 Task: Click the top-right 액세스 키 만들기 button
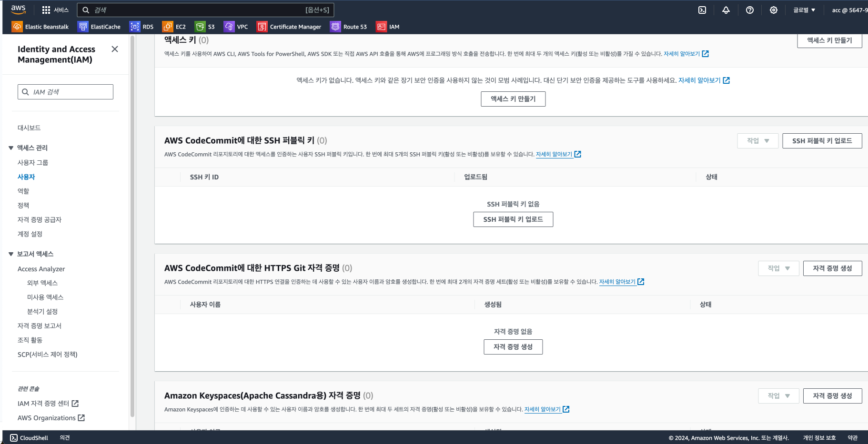(829, 40)
